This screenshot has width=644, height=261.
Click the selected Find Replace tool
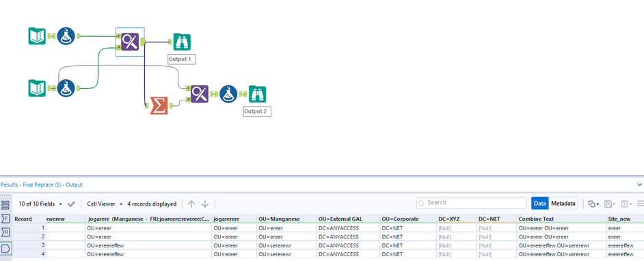130,42
